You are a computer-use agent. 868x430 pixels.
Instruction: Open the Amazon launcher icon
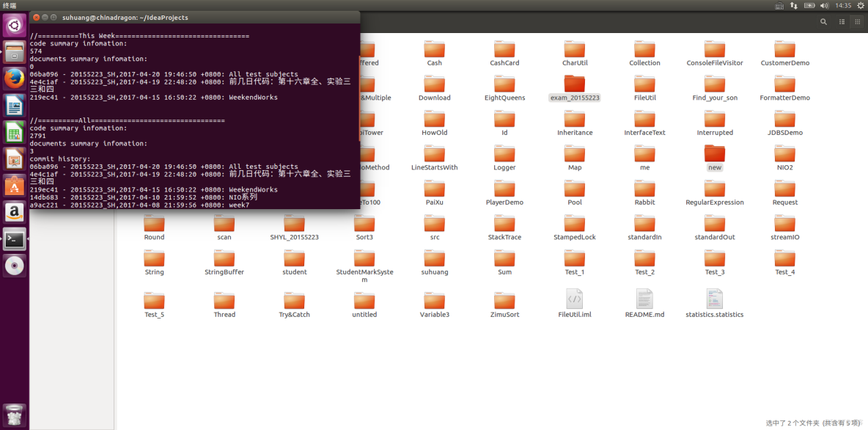click(x=15, y=214)
